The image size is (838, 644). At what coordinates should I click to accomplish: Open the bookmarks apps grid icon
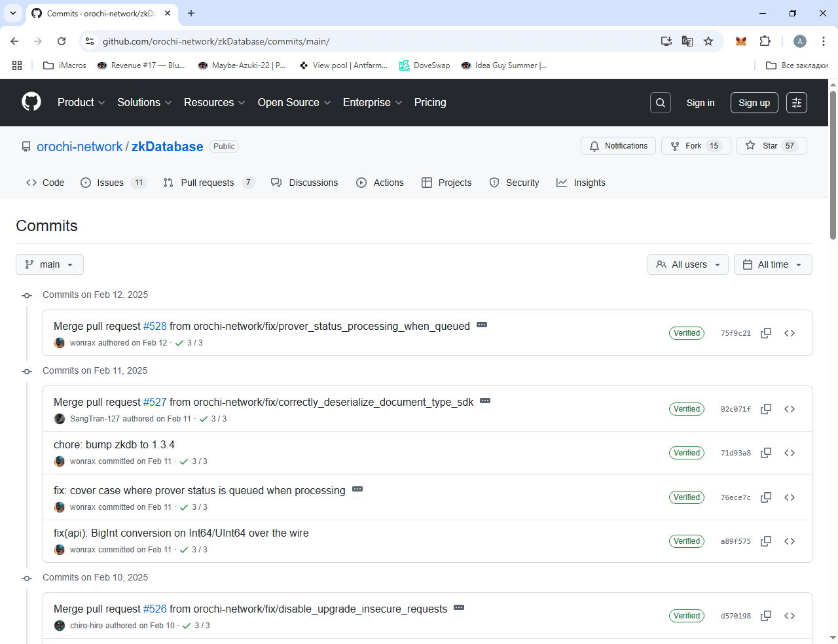(17, 65)
